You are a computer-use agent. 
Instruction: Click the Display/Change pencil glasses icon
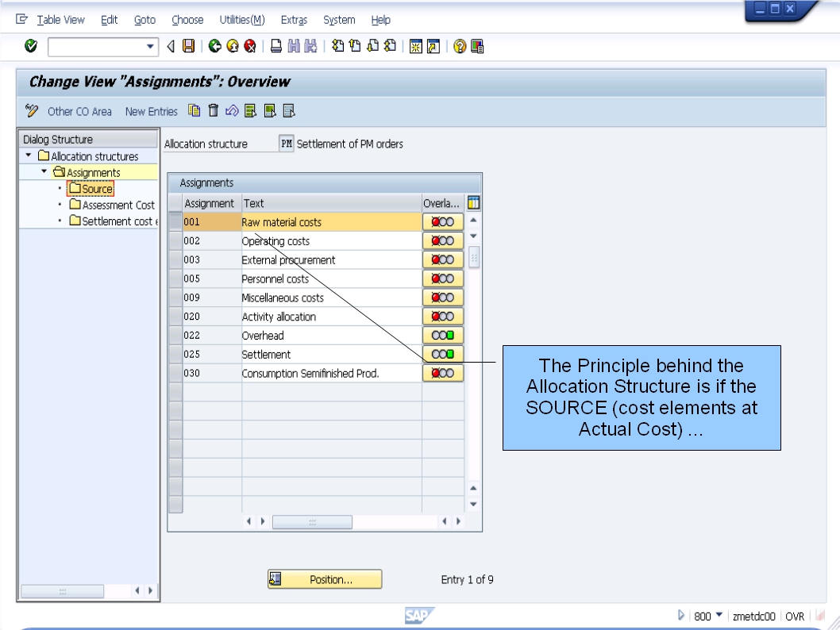click(x=32, y=111)
